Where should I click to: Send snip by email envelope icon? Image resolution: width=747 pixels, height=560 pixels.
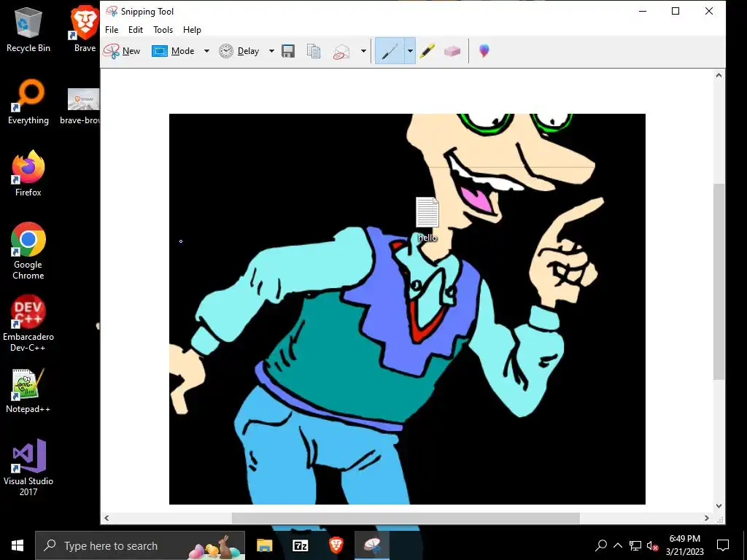pyautogui.click(x=341, y=51)
